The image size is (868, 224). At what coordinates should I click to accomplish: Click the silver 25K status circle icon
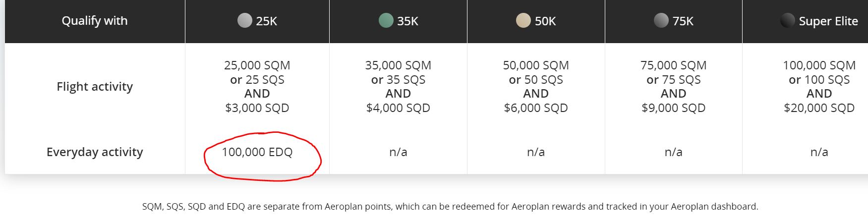pyautogui.click(x=245, y=21)
